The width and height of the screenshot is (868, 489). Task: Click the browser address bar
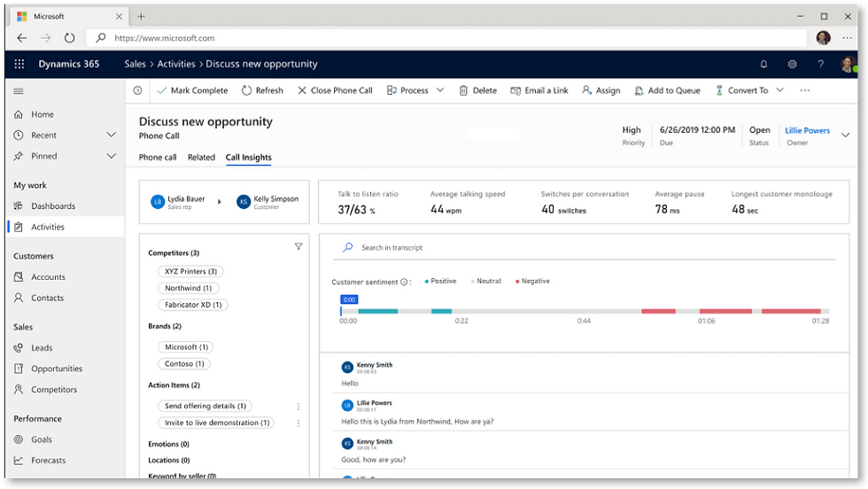coord(446,38)
